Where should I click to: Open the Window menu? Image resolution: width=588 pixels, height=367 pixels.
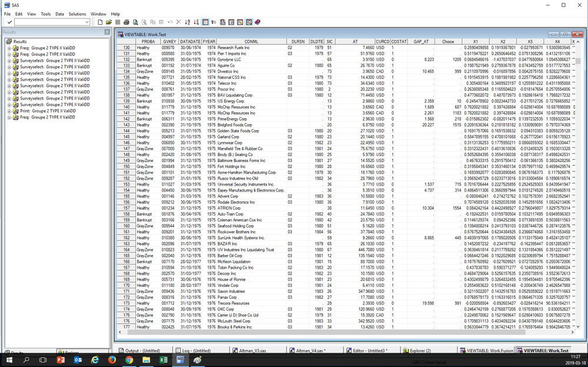click(98, 14)
